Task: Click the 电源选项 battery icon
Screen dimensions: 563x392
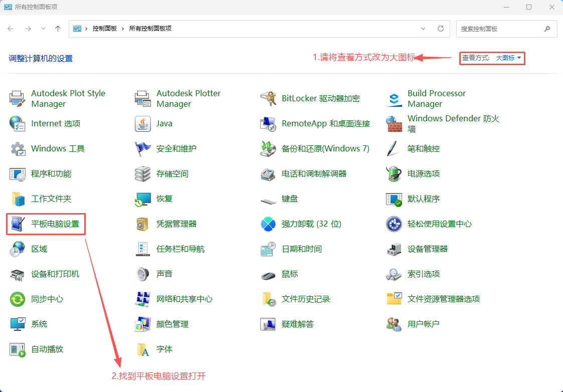Action: click(394, 174)
